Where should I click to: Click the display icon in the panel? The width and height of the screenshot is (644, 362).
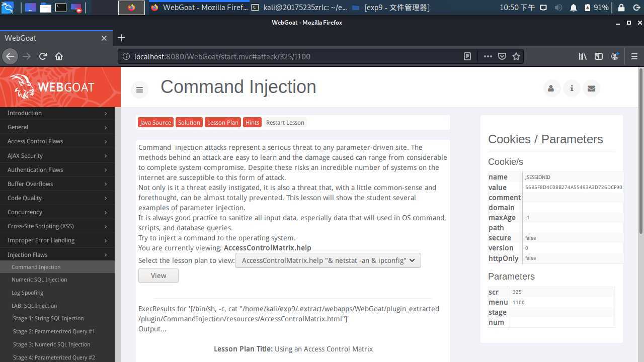[x=543, y=8]
